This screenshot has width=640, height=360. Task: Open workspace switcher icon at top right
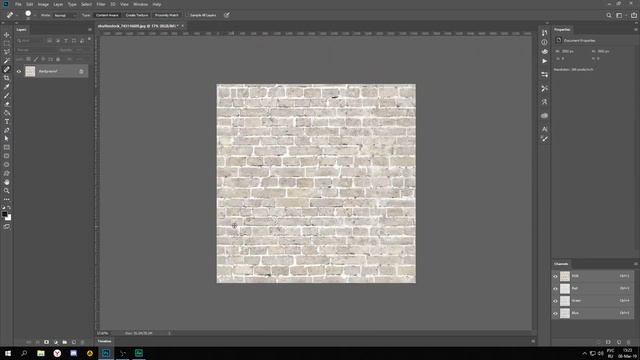click(x=619, y=15)
